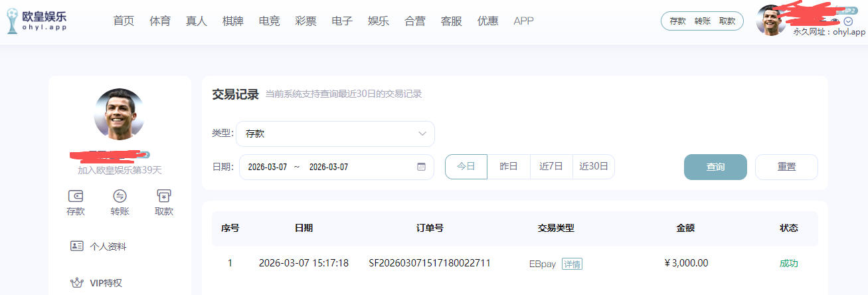Select the 近30日 date range option
868x295 pixels.
594,167
